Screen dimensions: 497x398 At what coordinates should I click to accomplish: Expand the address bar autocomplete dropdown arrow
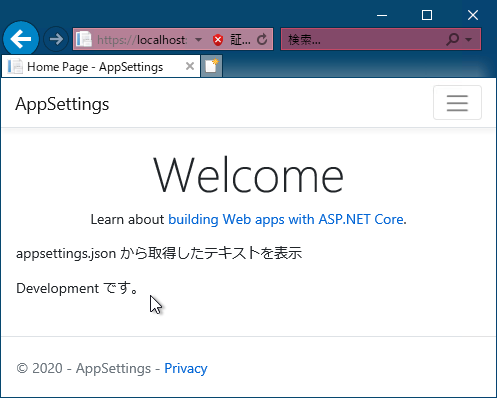tap(198, 40)
